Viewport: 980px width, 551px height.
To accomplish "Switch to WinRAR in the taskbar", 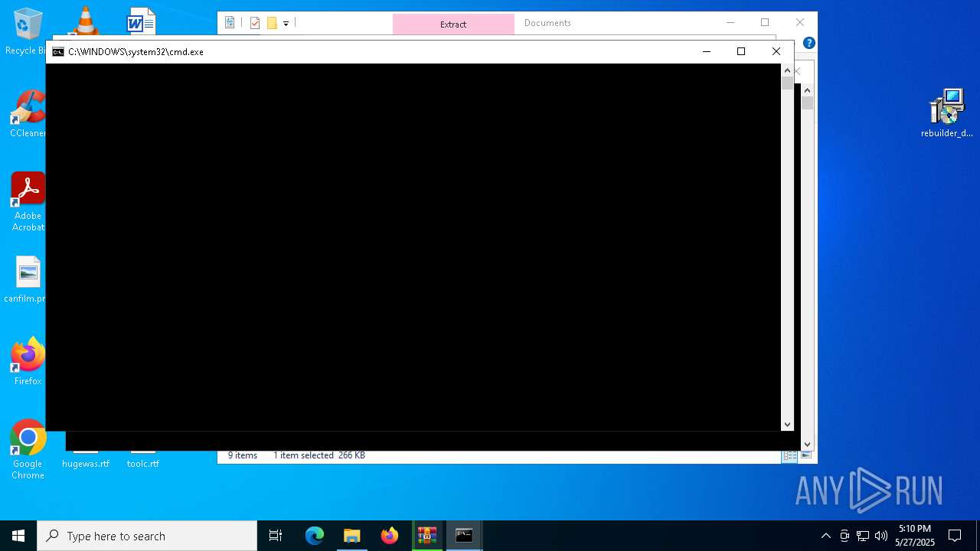I will [x=427, y=536].
